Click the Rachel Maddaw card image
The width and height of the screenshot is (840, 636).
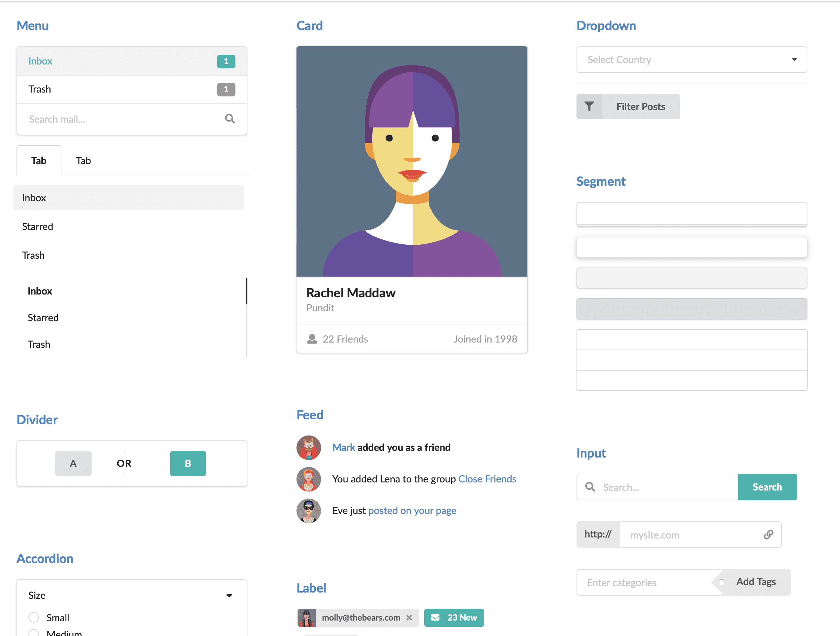click(412, 162)
